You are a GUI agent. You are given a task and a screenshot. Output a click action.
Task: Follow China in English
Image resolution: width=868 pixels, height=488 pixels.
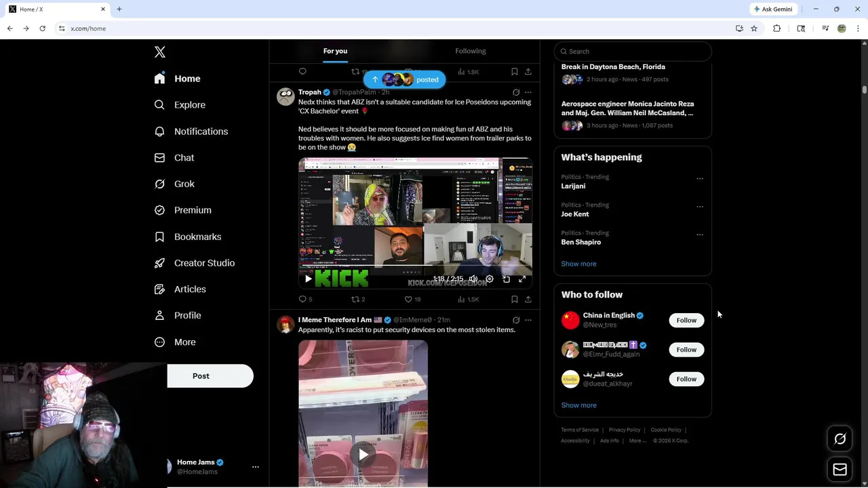pyautogui.click(x=686, y=321)
